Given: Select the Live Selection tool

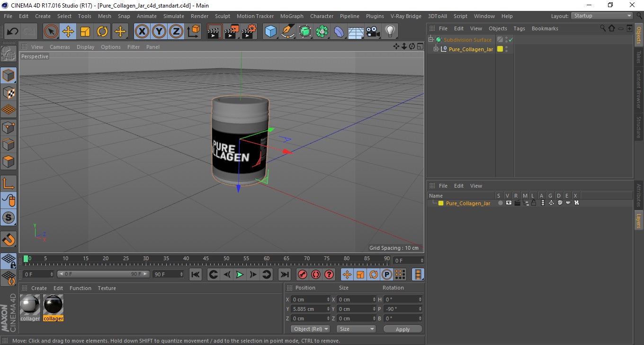Looking at the screenshot, I should (x=51, y=32).
